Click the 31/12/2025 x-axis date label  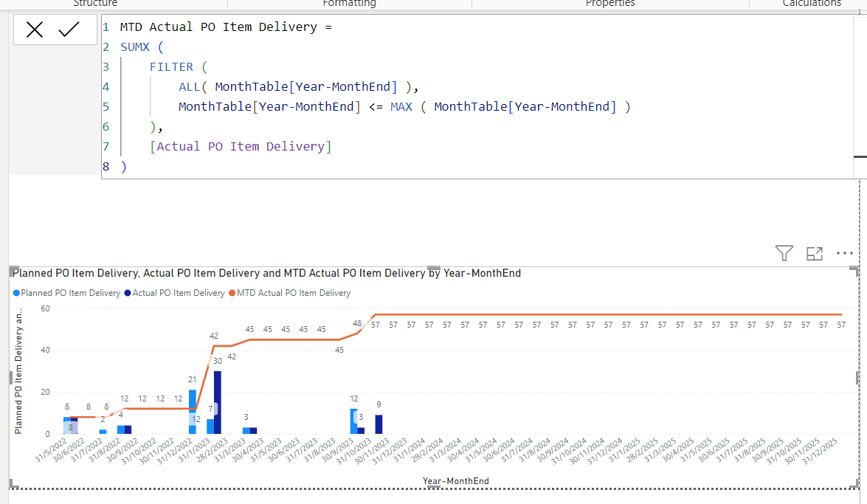[821, 451]
